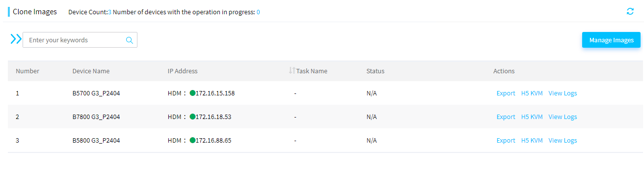Viewport: 644px width, 180px height.
Task: View Logs for B7800 G3_P2404
Action: pos(563,117)
